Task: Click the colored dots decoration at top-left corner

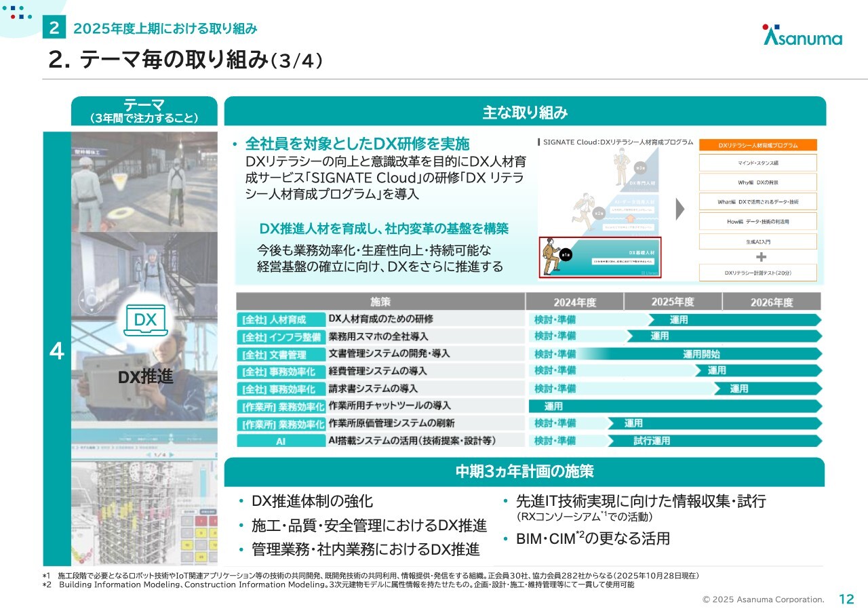Action: [17, 12]
